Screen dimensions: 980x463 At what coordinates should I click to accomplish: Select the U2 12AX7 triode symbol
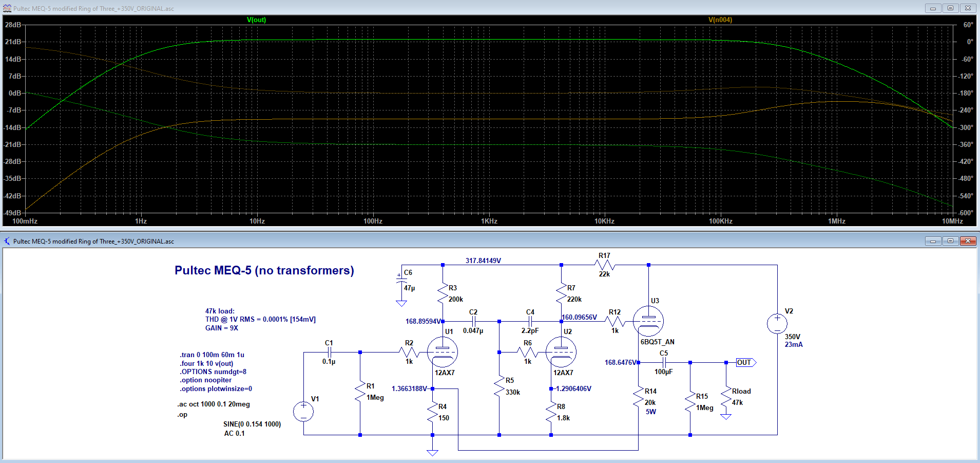tap(561, 352)
